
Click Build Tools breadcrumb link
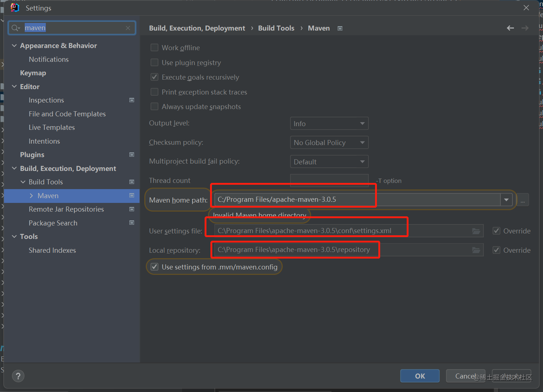point(276,28)
